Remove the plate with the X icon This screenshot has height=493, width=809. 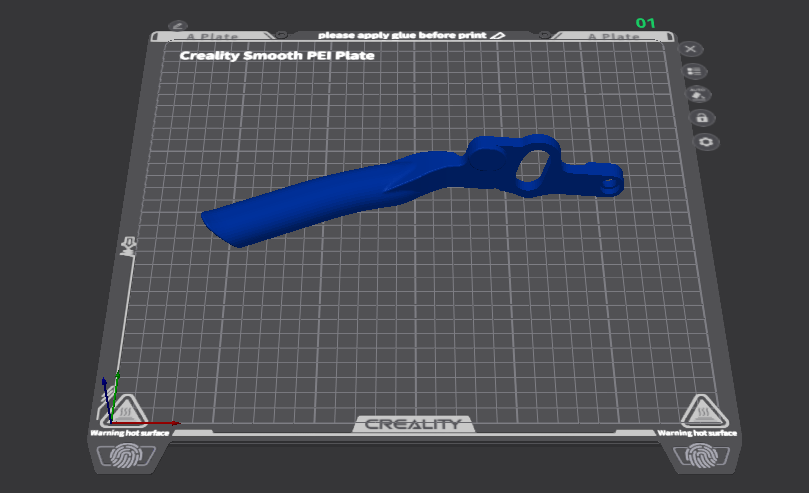[690, 49]
